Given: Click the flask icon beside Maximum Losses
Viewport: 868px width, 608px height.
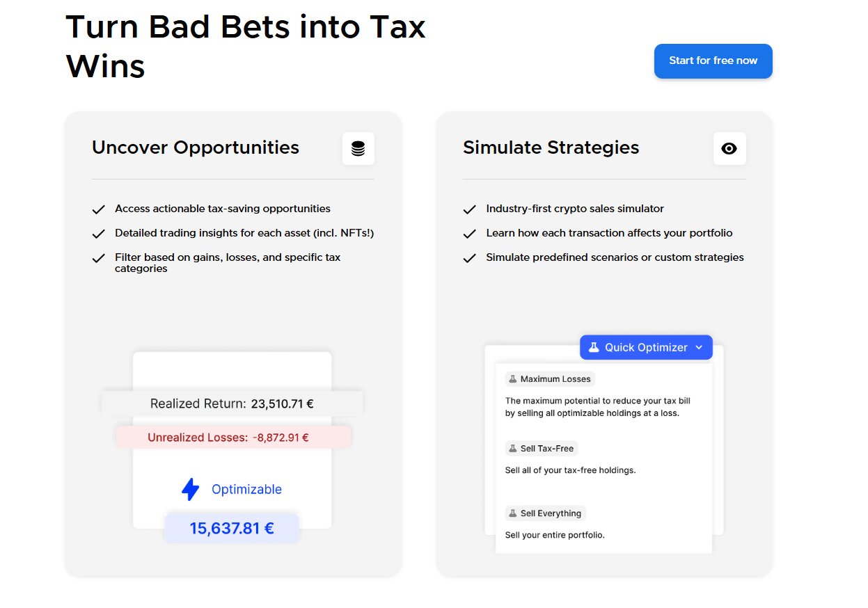Looking at the screenshot, I should click(513, 379).
